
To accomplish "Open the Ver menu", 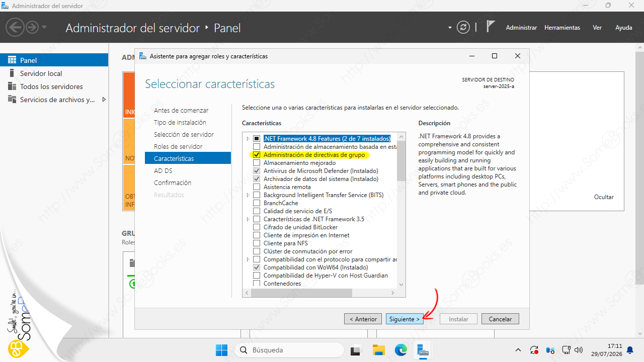I will coord(597,28).
